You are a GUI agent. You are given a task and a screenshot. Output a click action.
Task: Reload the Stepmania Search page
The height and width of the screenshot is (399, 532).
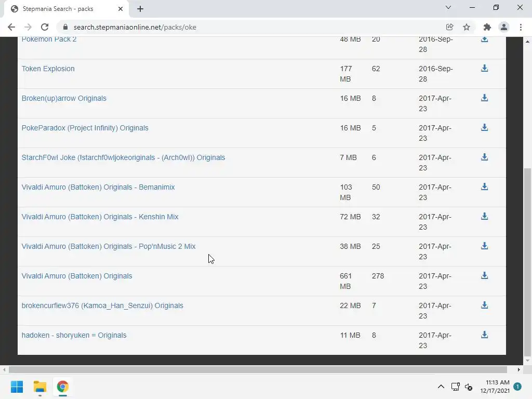[x=45, y=27]
